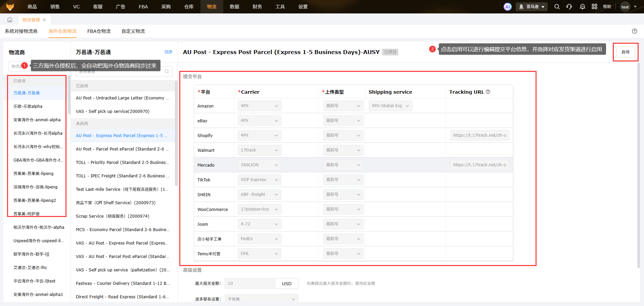Open customer support headset icon

pyautogui.click(x=569, y=7)
